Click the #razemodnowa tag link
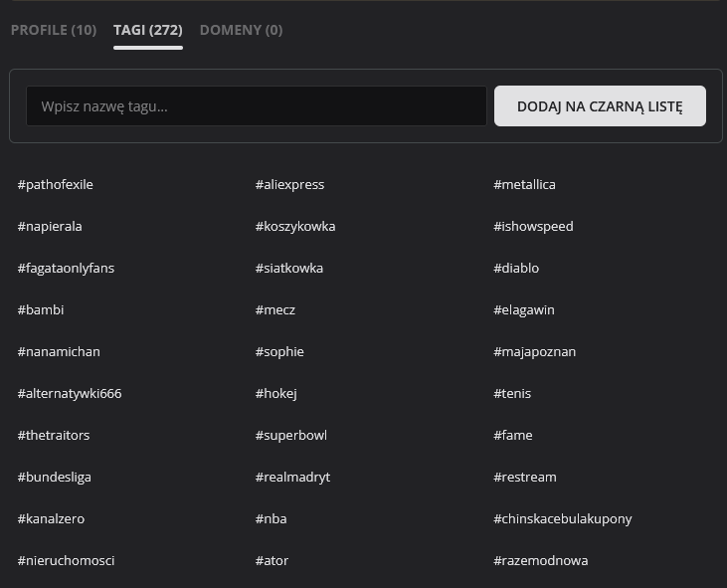The image size is (727, 588). click(540, 560)
